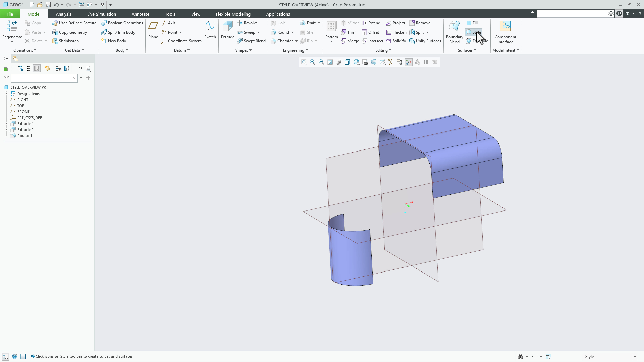Expand the Surfaces group overflow

point(467,50)
